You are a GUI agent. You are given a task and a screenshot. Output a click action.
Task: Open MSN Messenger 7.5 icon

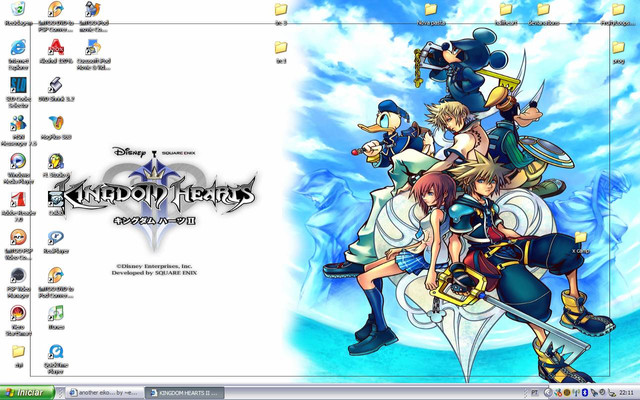coord(18,124)
